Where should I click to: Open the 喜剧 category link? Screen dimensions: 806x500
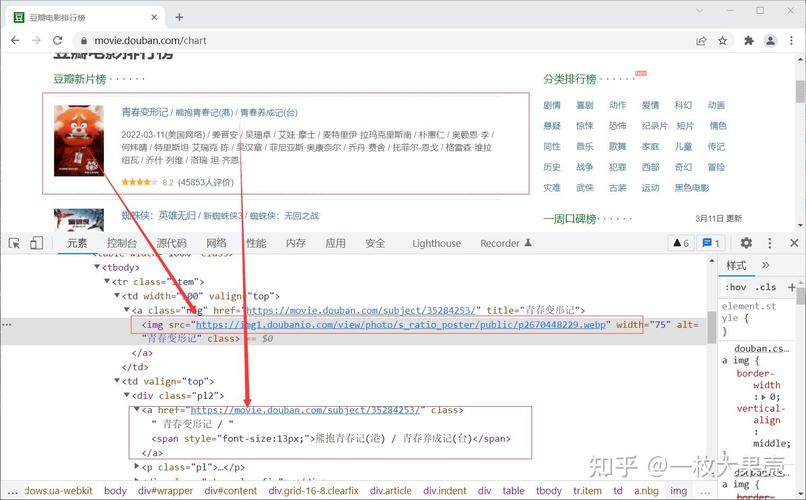point(584,105)
